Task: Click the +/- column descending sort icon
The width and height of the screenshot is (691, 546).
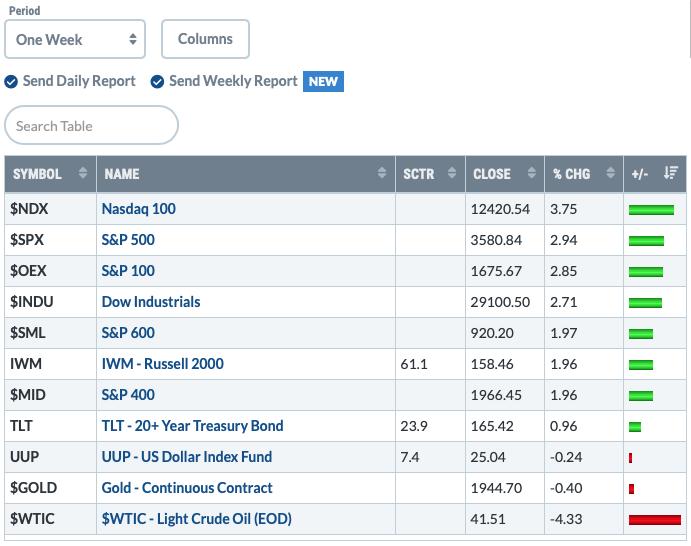Action: click(671, 173)
